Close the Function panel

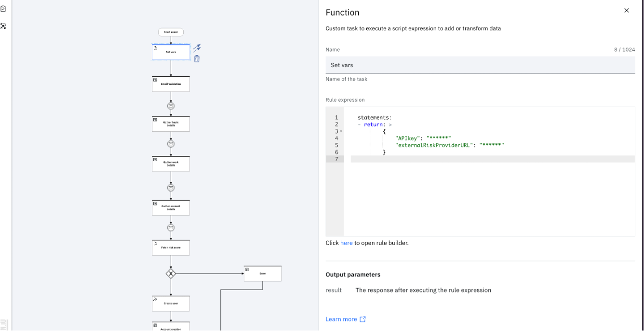(x=627, y=11)
